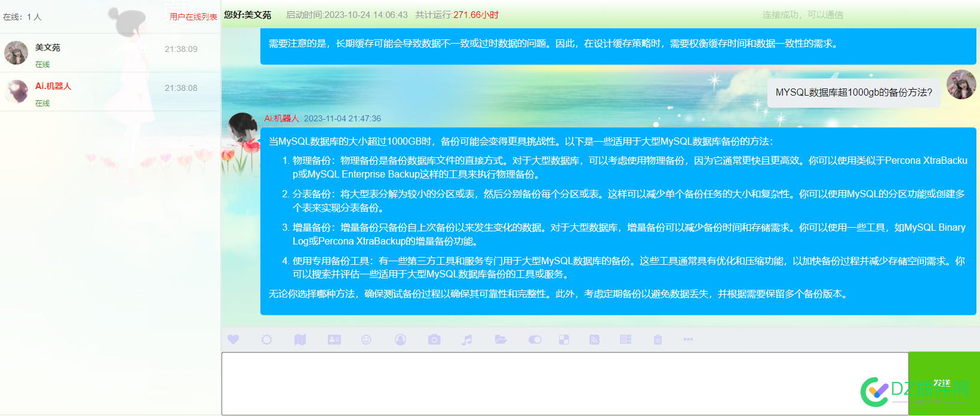
Task: Click the checkered squares icon
Action: 564,339
